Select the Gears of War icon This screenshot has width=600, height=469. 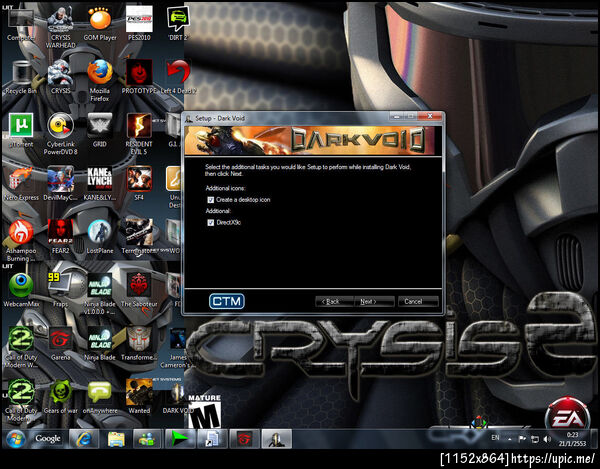pyautogui.click(x=60, y=397)
